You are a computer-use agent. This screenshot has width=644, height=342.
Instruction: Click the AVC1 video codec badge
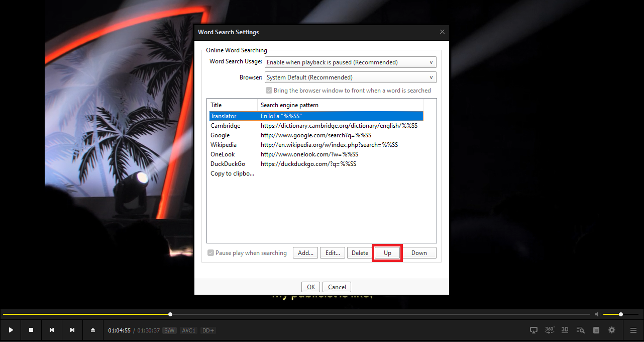188,330
